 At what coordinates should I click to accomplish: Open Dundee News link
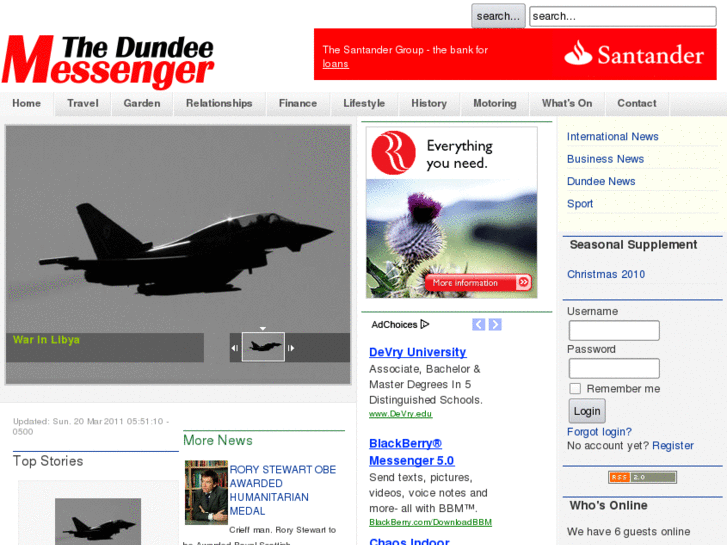[601, 181]
